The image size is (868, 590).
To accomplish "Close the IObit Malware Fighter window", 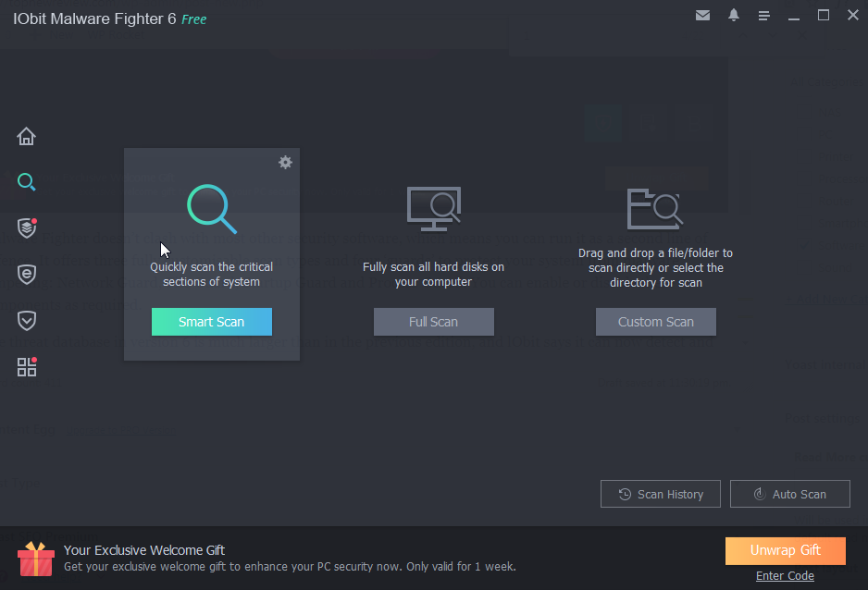I will (x=853, y=15).
